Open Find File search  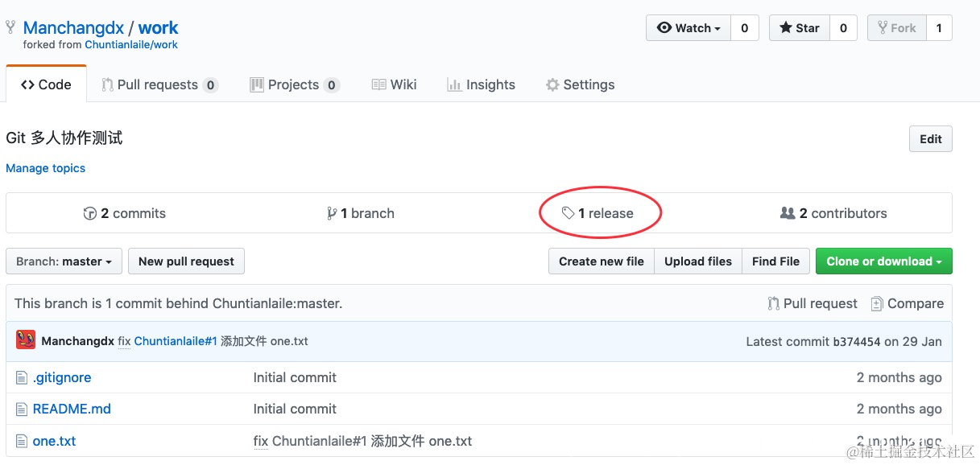pos(775,261)
